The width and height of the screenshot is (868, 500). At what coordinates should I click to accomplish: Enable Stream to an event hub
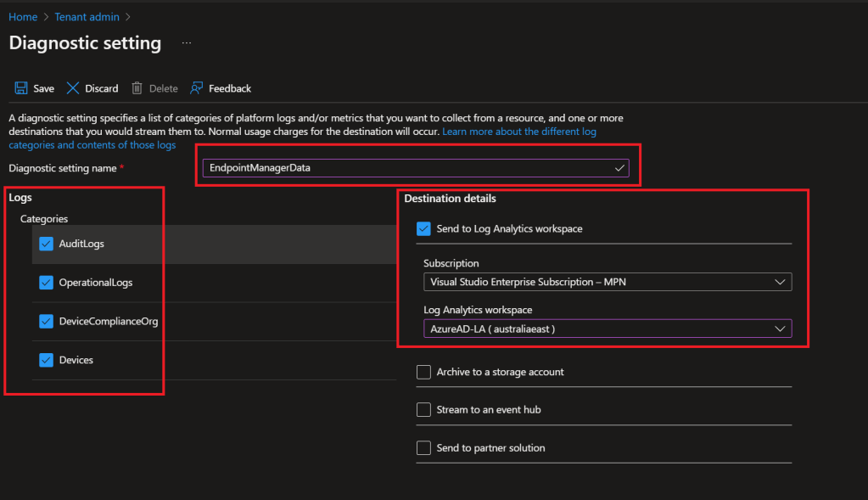pyautogui.click(x=423, y=409)
